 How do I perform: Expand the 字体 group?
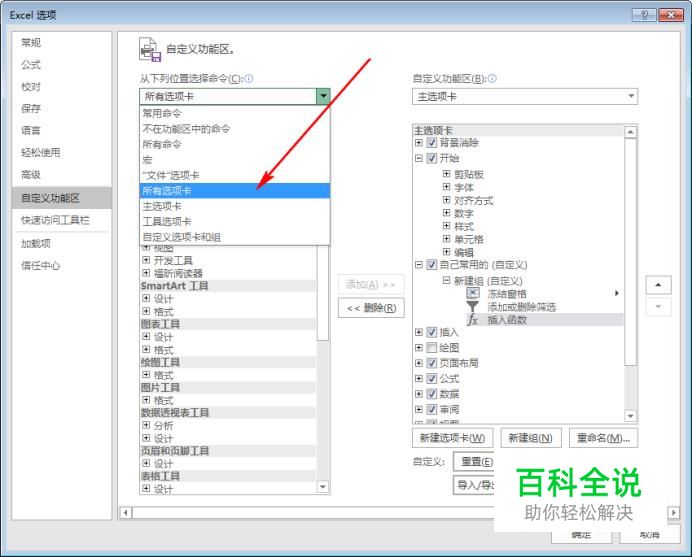pyautogui.click(x=447, y=187)
